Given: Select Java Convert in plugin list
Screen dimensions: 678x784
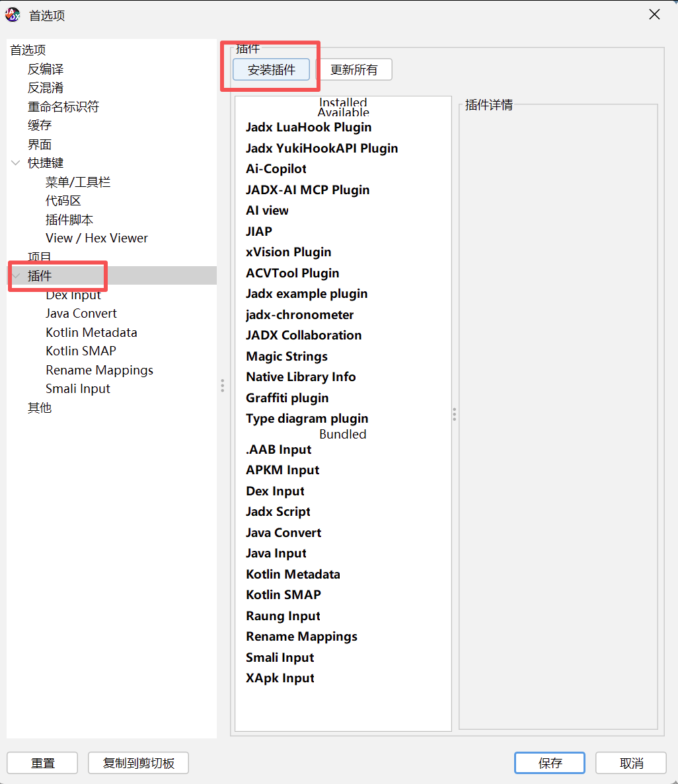Looking at the screenshot, I should (x=283, y=532).
